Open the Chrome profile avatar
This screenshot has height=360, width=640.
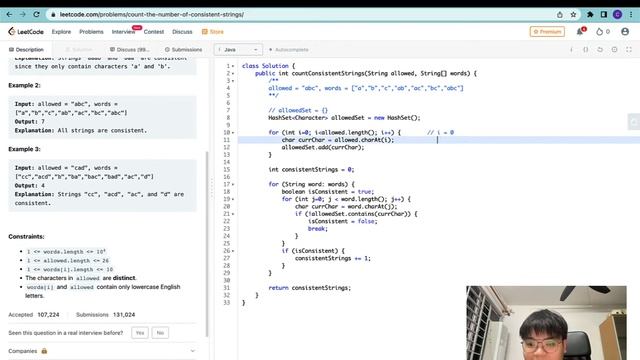click(617, 14)
